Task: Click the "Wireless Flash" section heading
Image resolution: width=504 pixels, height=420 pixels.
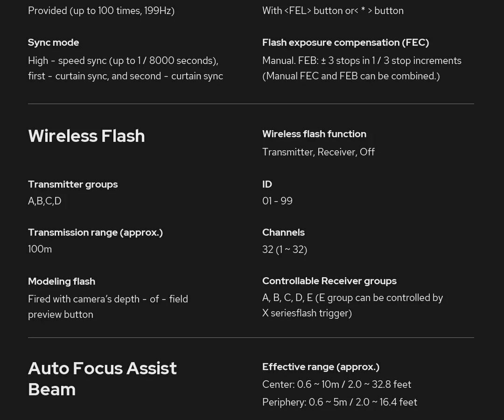Action: click(86, 136)
